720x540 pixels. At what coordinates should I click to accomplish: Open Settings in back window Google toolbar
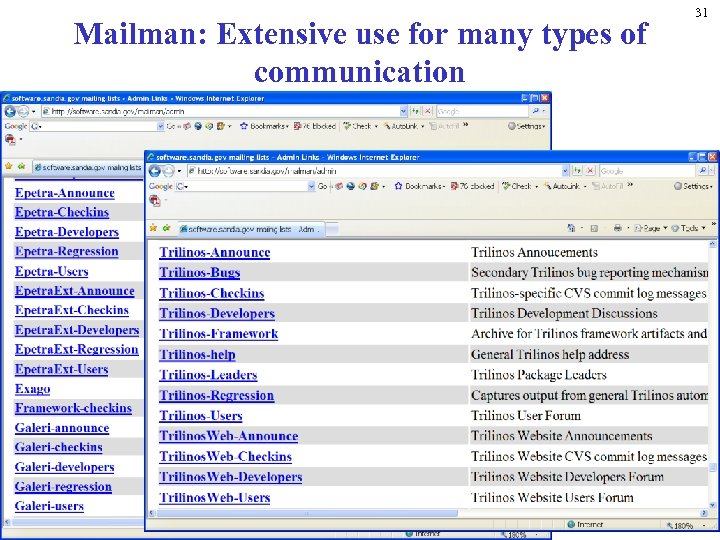tap(526, 126)
